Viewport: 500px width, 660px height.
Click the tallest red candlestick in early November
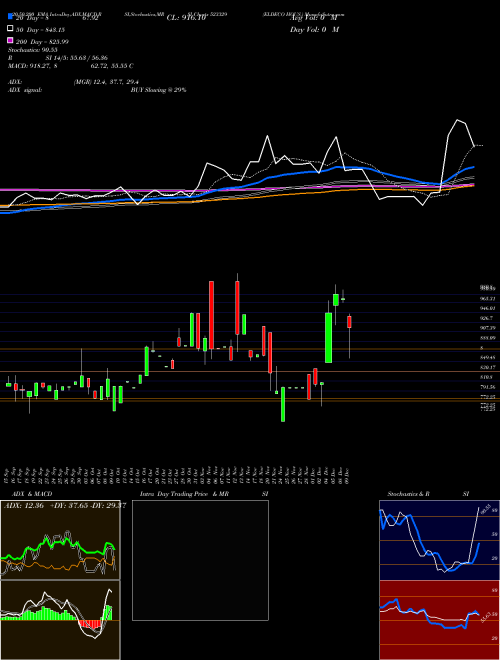click(x=211, y=315)
